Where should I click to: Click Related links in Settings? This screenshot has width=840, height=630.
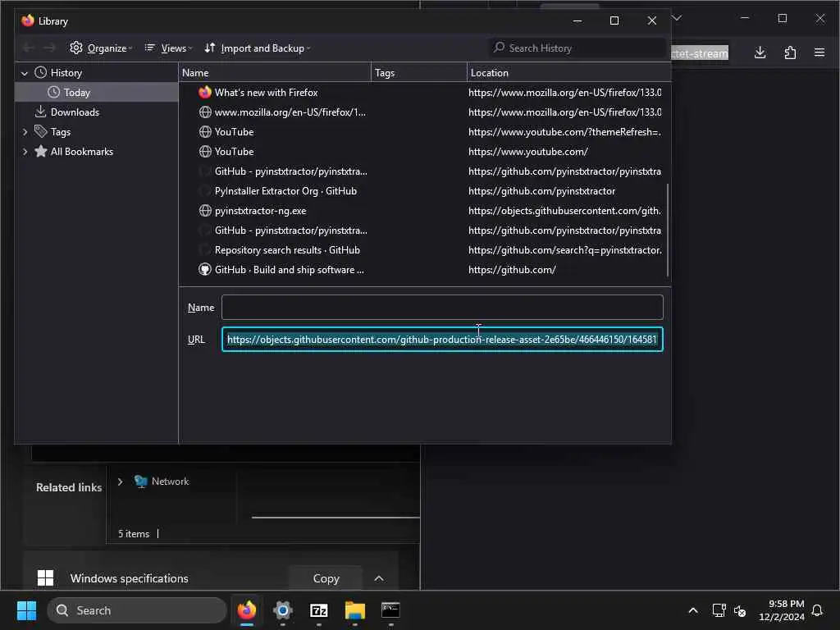(69, 487)
